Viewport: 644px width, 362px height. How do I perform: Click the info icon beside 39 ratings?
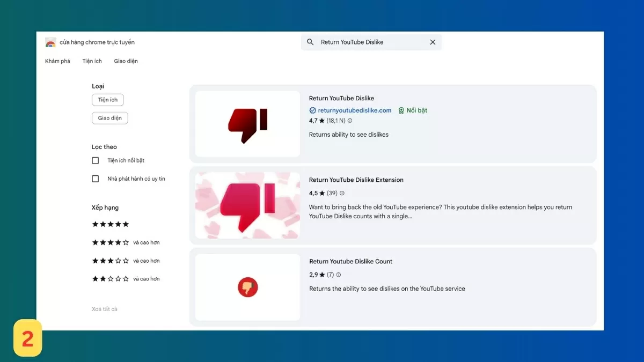(x=342, y=193)
